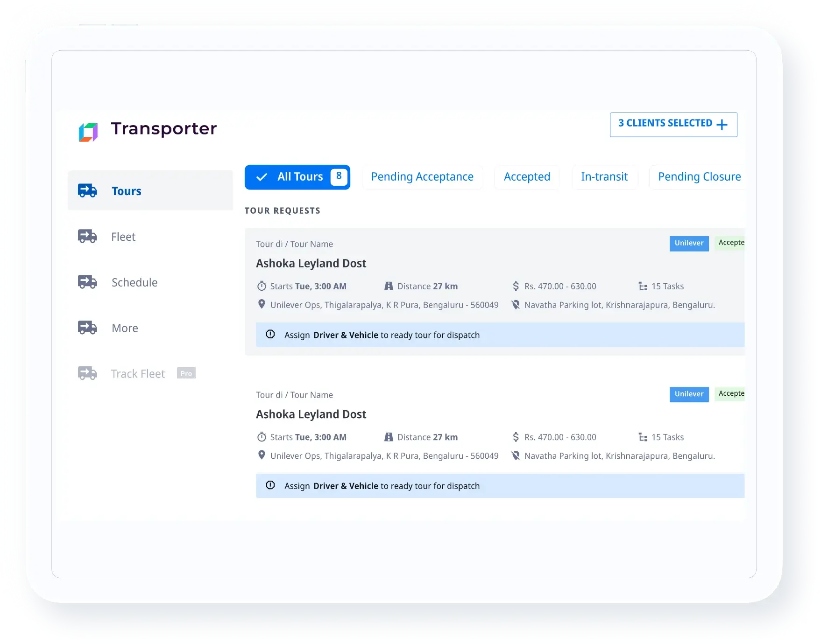
Task: Click the Transporter logo icon
Action: [88, 132]
